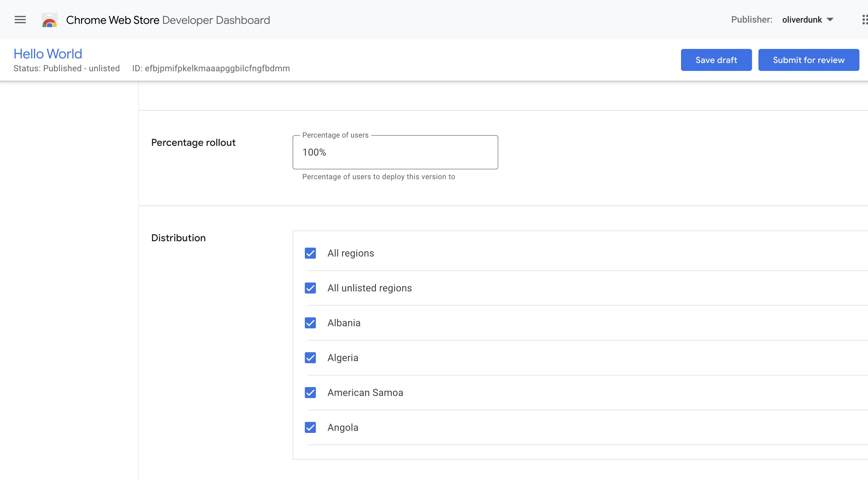Select the 100% rollout value

[314, 152]
